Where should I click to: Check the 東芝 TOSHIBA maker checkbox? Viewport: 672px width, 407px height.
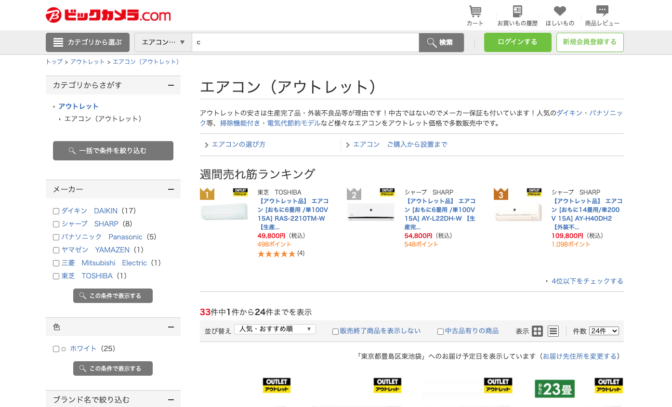(56, 276)
